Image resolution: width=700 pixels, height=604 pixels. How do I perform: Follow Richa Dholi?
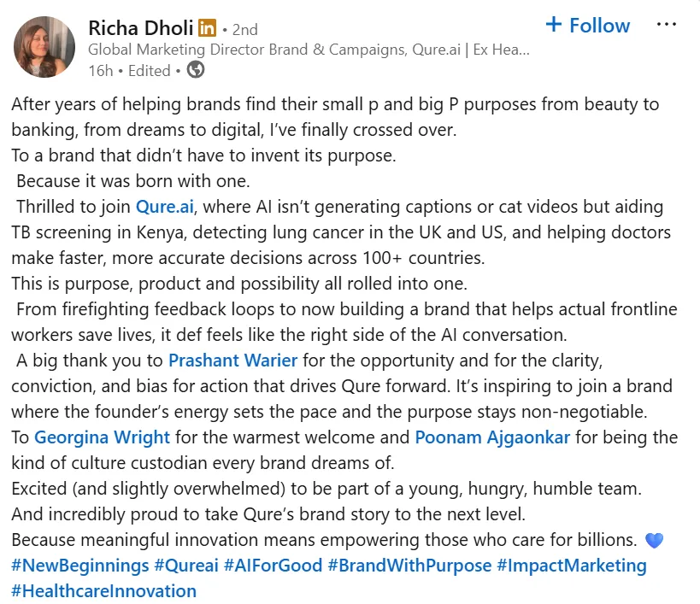587,26
